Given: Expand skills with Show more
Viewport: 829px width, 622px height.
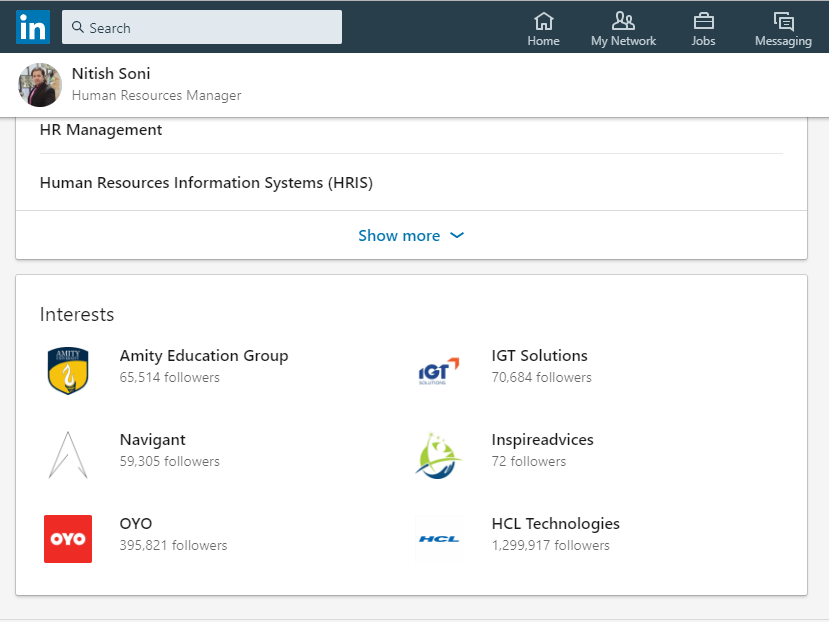Looking at the screenshot, I should point(399,236).
